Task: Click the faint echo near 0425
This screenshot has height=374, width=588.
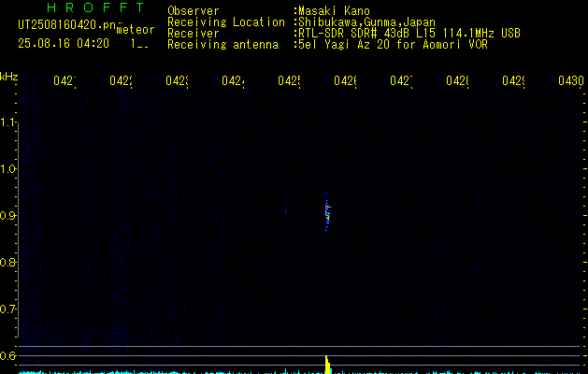Action: coord(285,210)
